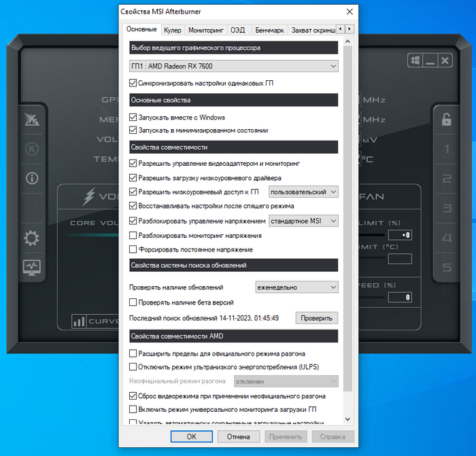Click the 'Последний поиск обновлений 14-11-2023' text
The image size is (476, 456).
tap(204, 318)
